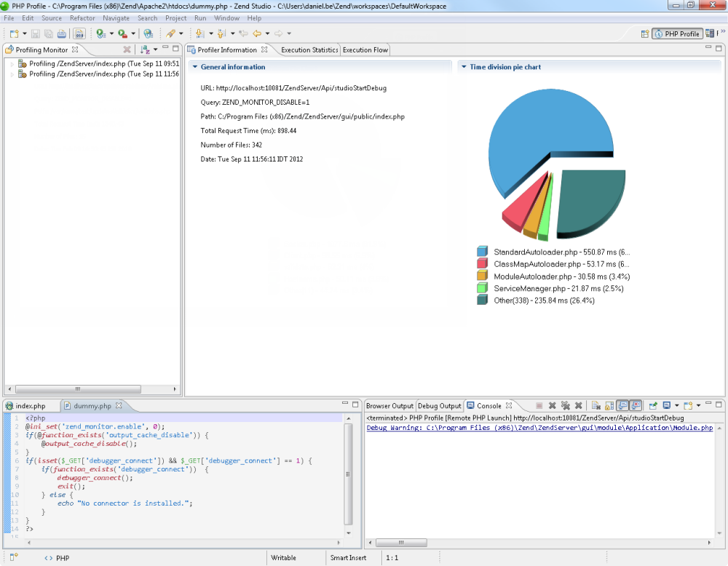Image resolution: width=728 pixels, height=566 pixels.
Task: Toggle Scroll Lock in the Console
Action: 609,405
